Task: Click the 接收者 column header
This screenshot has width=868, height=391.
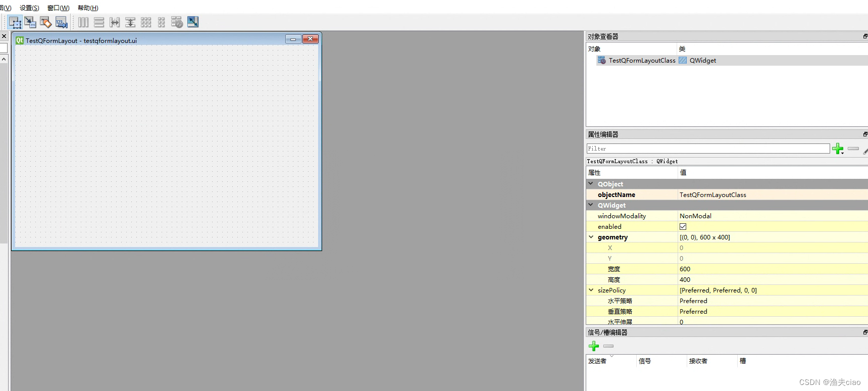Action: point(712,361)
